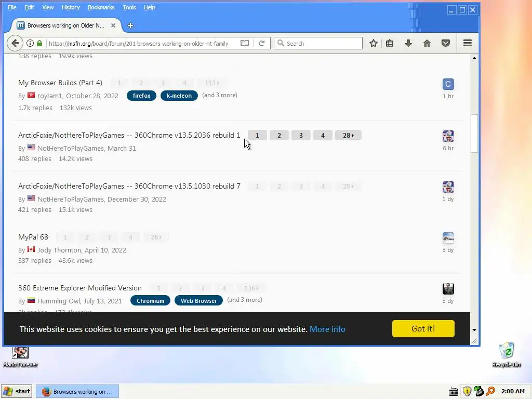The image size is (532, 399).
Task: Go to page 3 of 360Chrome v13.5.2036
Action: point(301,136)
